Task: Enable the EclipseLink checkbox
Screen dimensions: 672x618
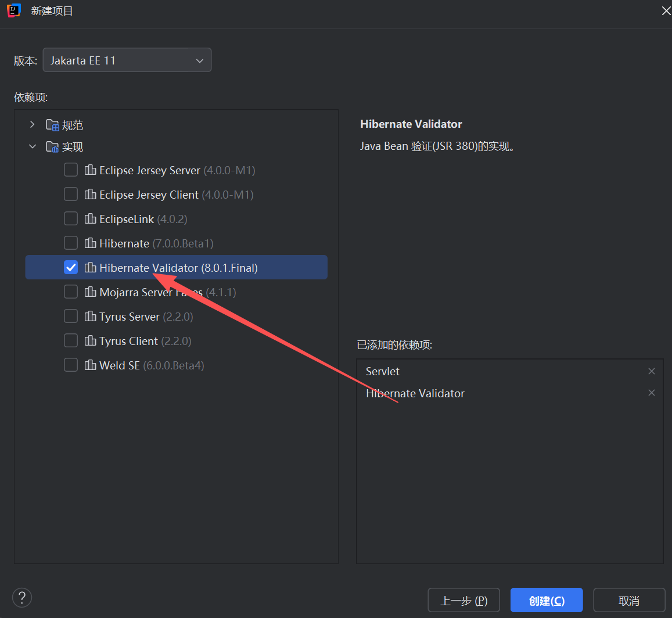Action: point(71,219)
